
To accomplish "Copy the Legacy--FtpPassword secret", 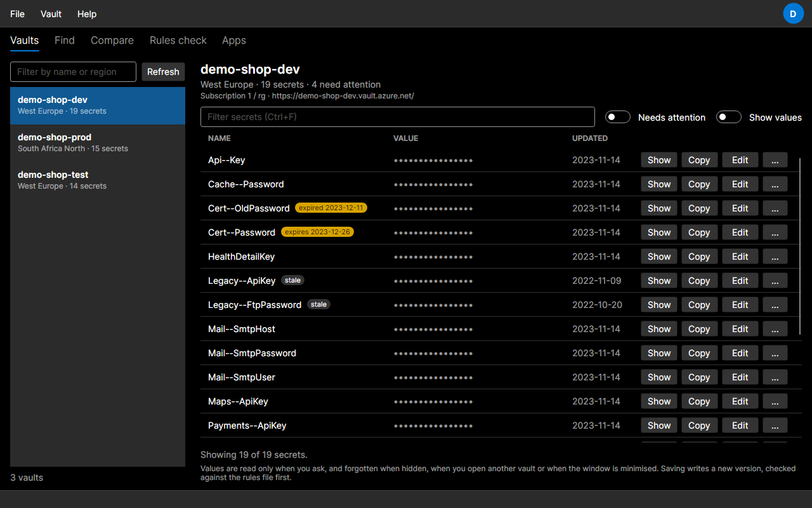I will point(699,305).
